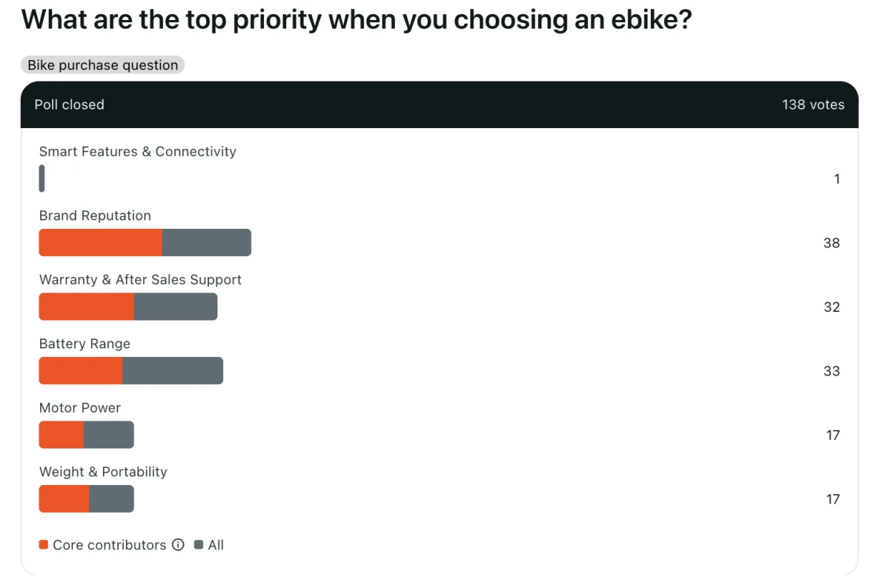The height and width of the screenshot is (588, 877).
Task: Click the orange segment of Battery Range bar
Action: 81,371
